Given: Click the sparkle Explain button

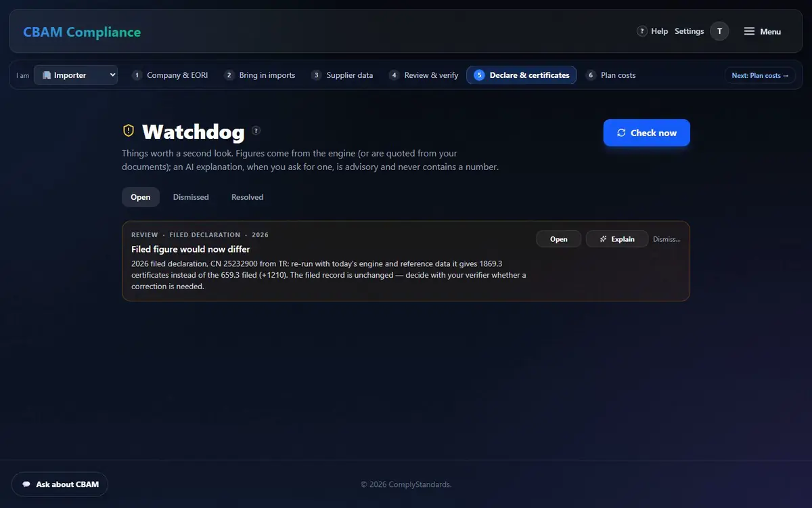Looking at the screenshot, I should pos(616,239).
